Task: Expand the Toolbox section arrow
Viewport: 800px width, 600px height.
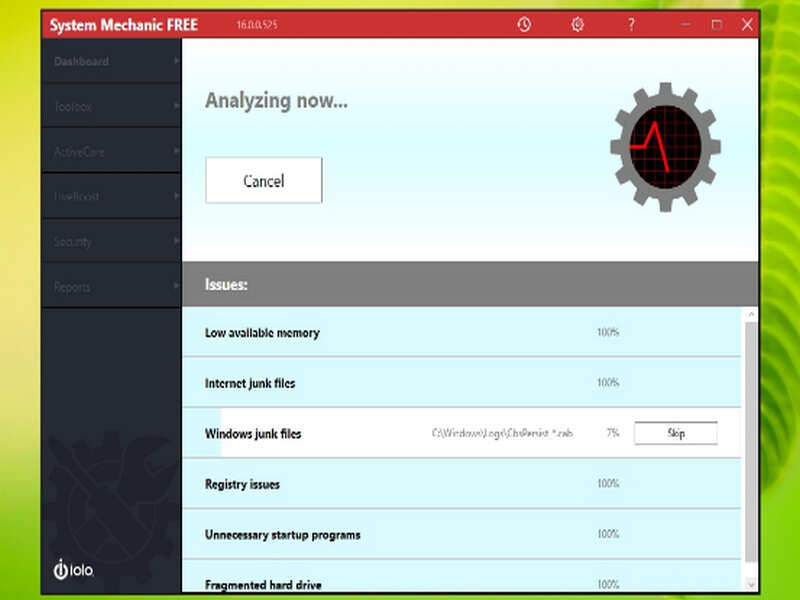Action: [x=174, y=106]
